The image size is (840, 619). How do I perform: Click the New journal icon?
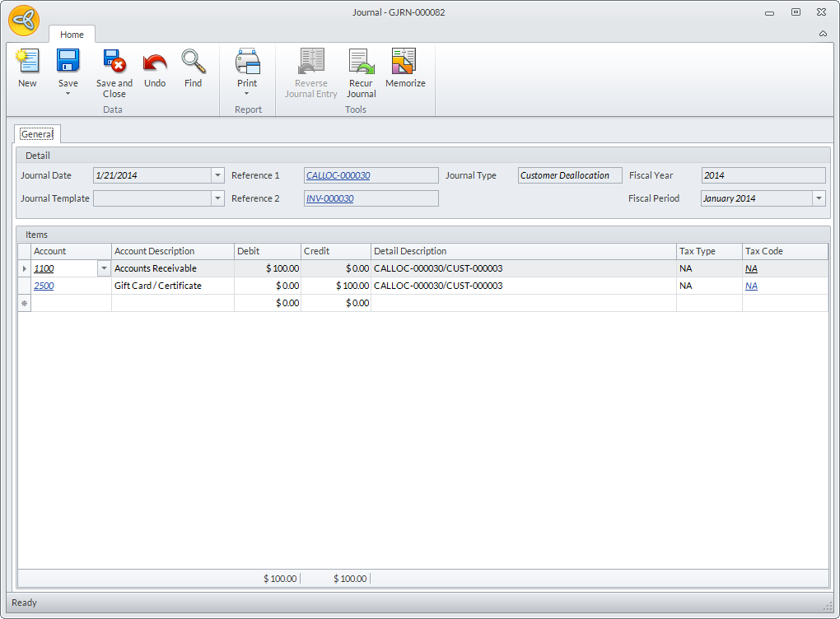tap(27, 62)
